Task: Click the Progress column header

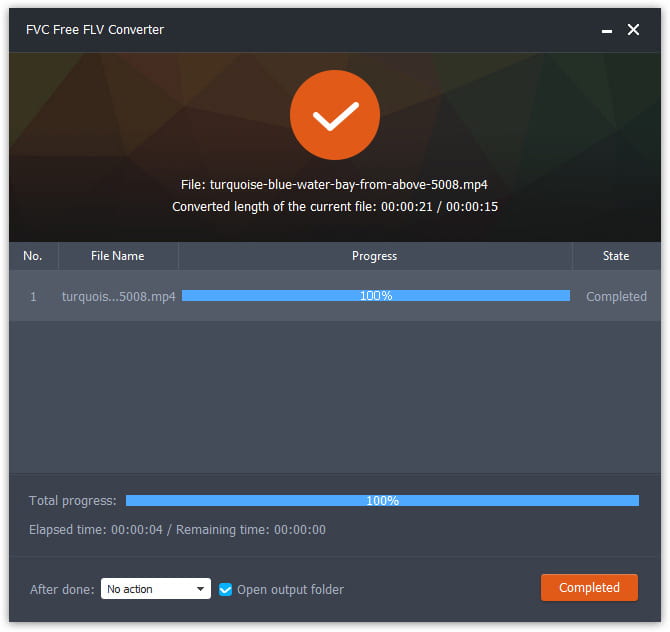Action: 375,256
